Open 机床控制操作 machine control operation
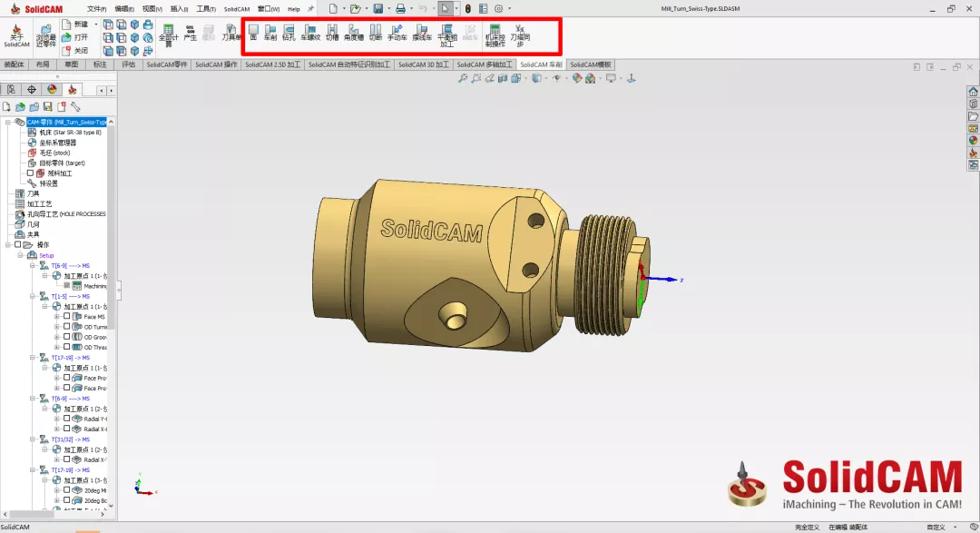Image resolution: width=980 pixels, height=533 pixels. tap(495, 35)
